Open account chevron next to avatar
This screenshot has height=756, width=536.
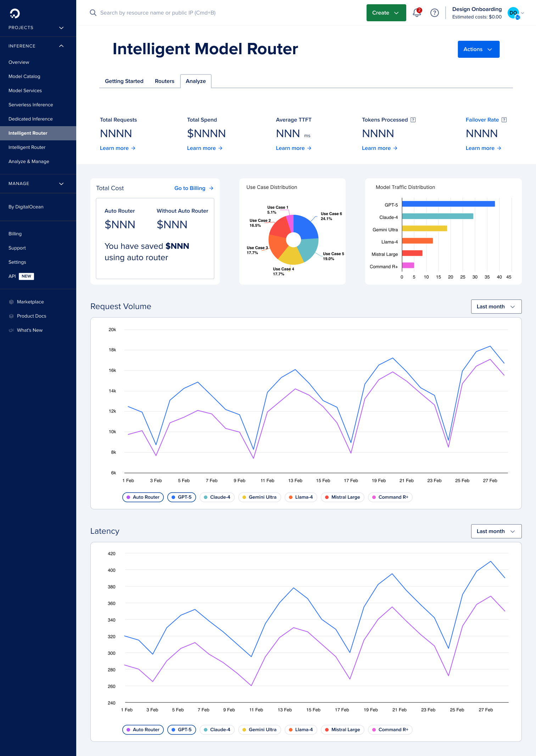point(523,13)
